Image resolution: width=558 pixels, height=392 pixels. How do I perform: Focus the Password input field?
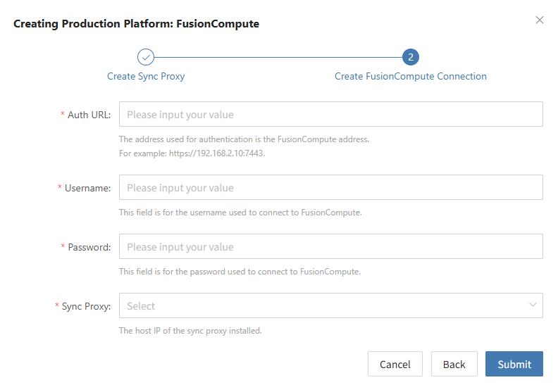click(x=331, y=246)
